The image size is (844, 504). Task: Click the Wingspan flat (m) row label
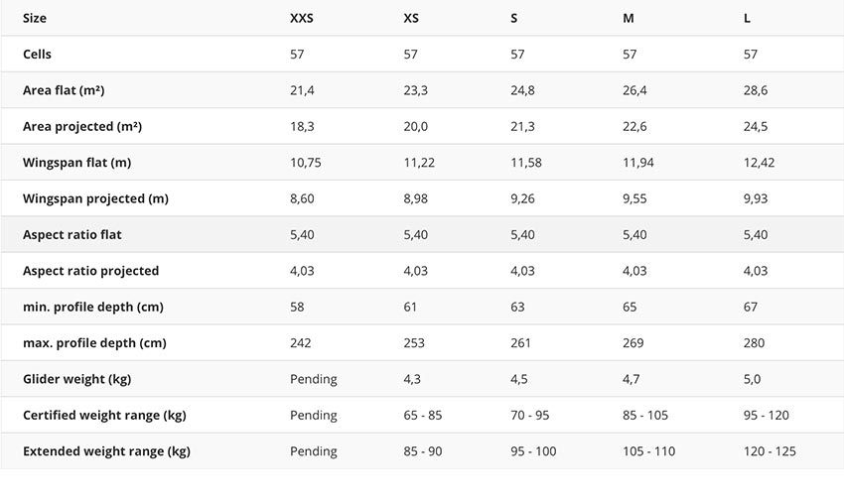click(x=77, y=163)
